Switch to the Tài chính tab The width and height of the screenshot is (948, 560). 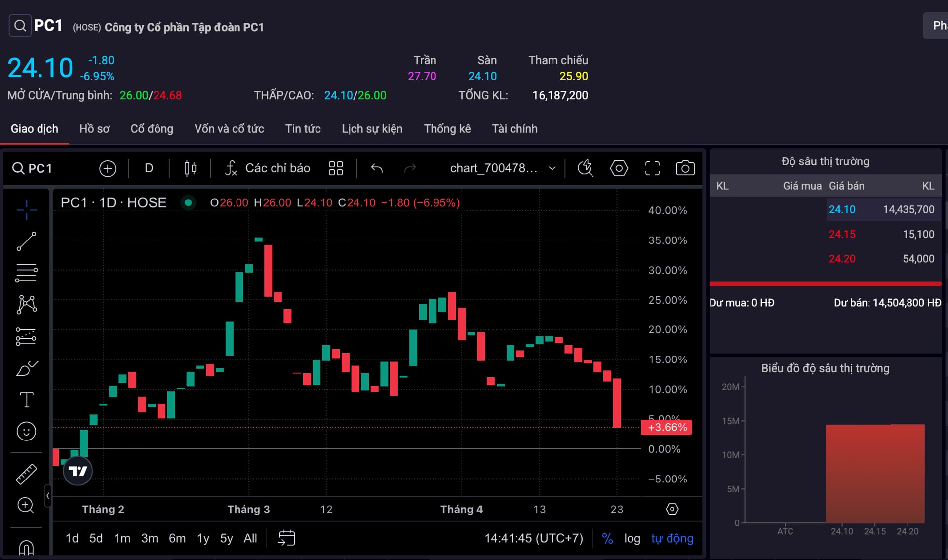point(514,129)
